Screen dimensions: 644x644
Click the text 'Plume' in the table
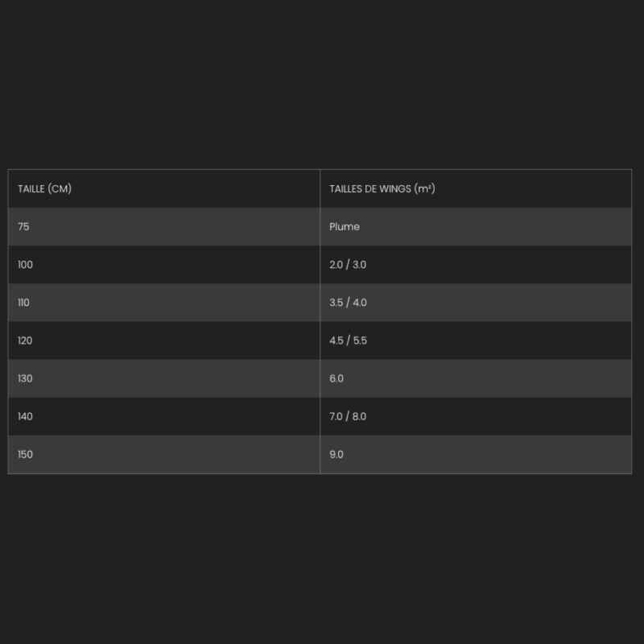tap(345, 227)
